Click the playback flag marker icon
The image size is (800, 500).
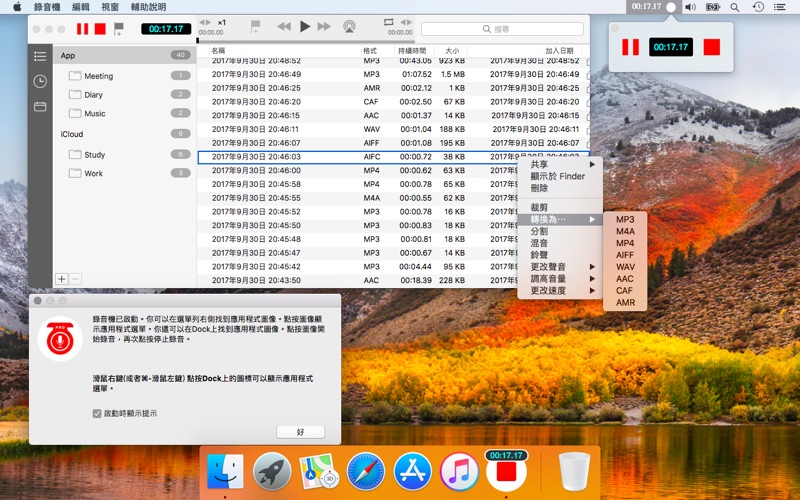coord(255,27)
